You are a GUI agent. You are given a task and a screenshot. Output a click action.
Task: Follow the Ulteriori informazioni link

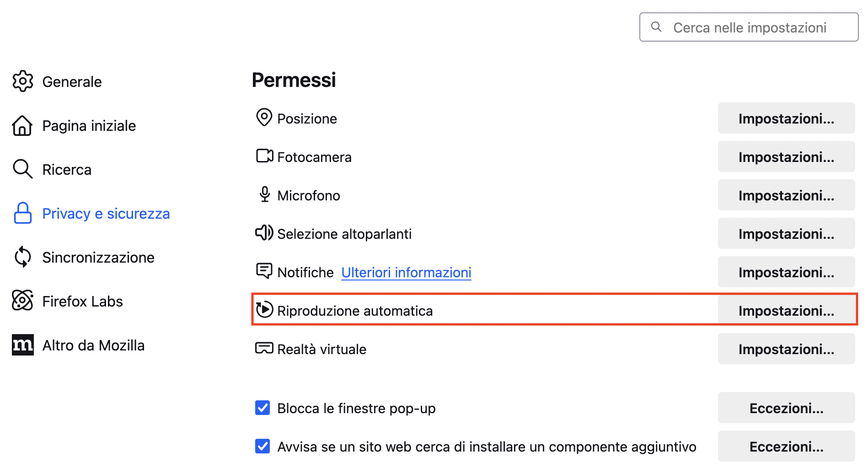[406, 272]
